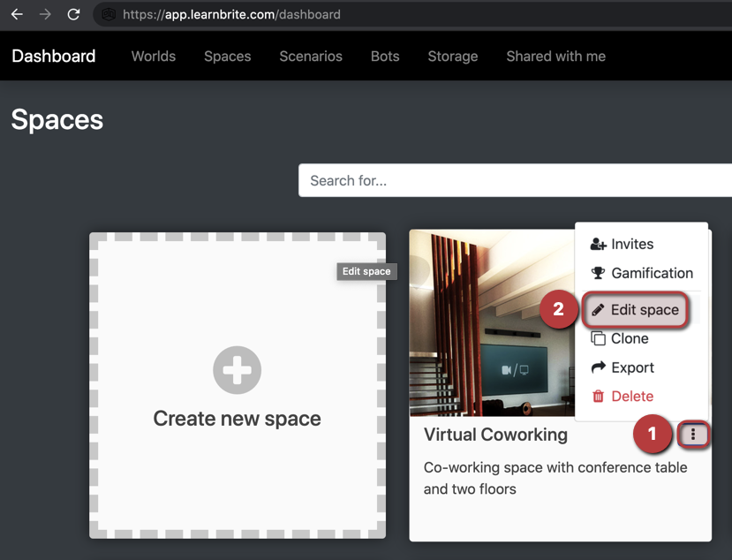732x560 pixels.
Task: Click the plus icon for new space
Action: pos(237,369)
